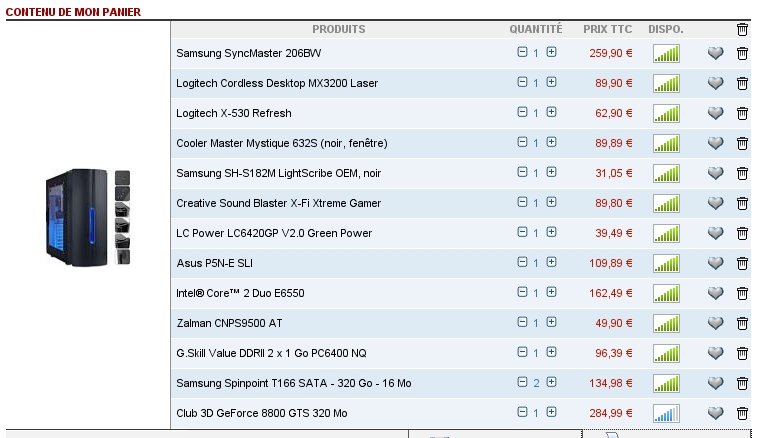Open Logitech Cordless Desktop MX3200 Laser page
762x438 pixels.
pos(277,83)
